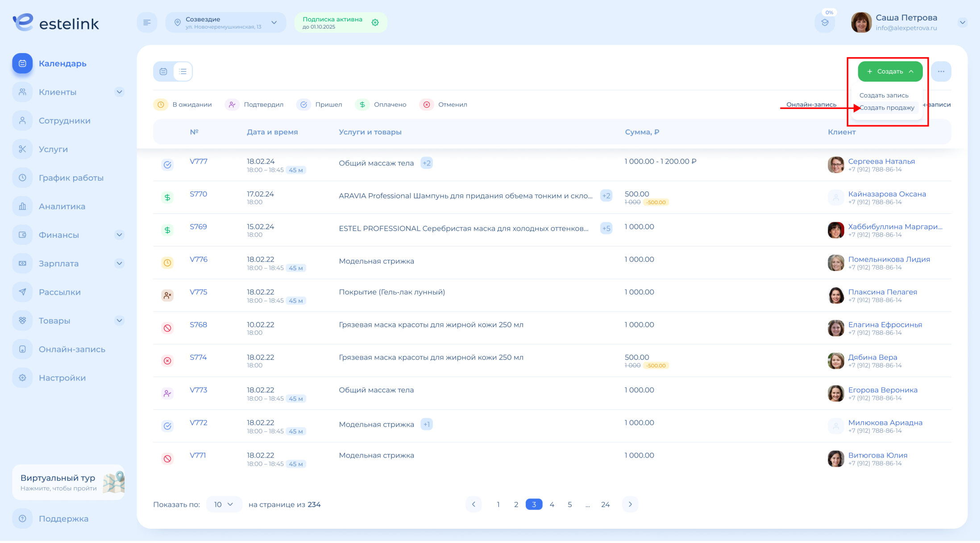
Task: Open rows-per-page dropdown showing 10
Action: (224, 504)
